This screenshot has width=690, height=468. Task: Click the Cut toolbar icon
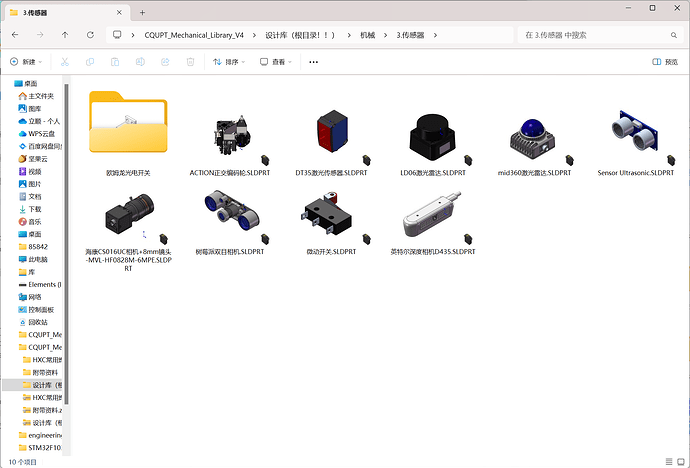pos(65,62)
